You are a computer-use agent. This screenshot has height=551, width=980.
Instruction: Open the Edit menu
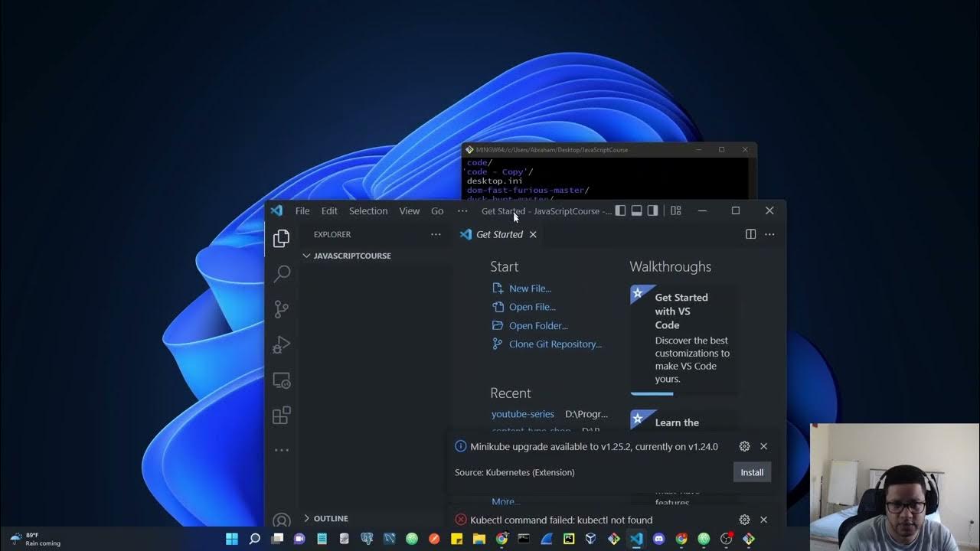(x=329, y=210)
